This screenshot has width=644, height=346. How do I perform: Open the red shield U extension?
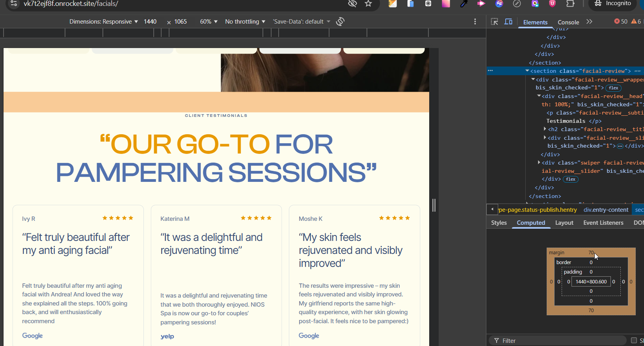[x=552, y=4]
